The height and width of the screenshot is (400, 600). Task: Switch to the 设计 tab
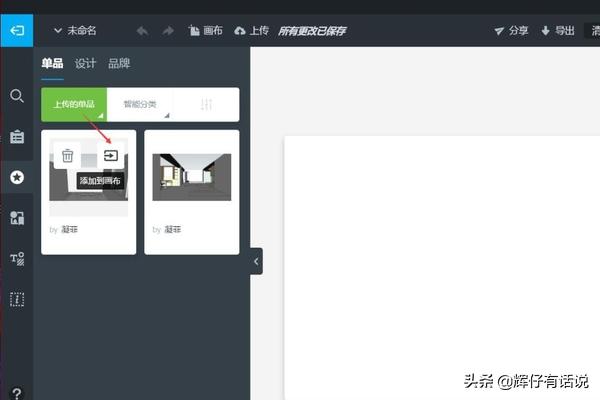coord(85,63)
